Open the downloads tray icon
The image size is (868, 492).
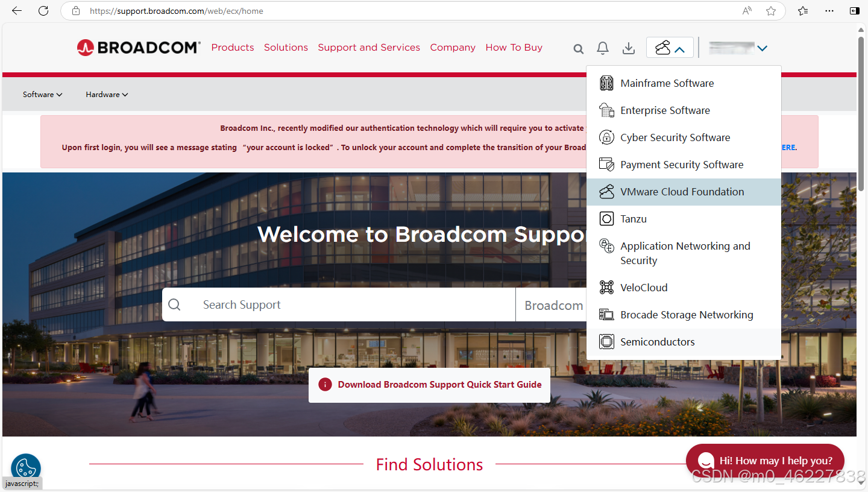click(629, 48)
